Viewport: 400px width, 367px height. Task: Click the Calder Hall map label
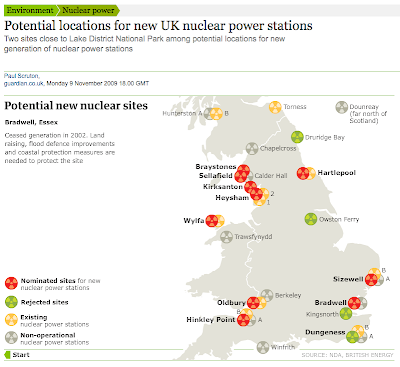[x=271, y=176]
